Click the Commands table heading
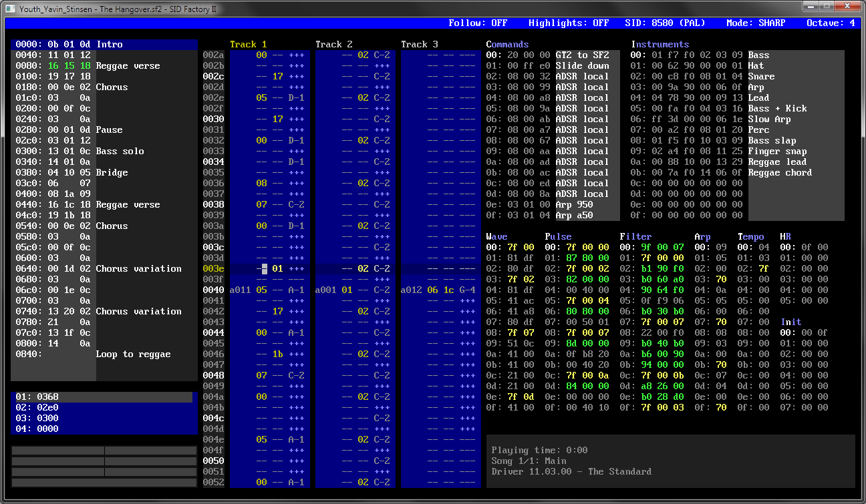 507,44
